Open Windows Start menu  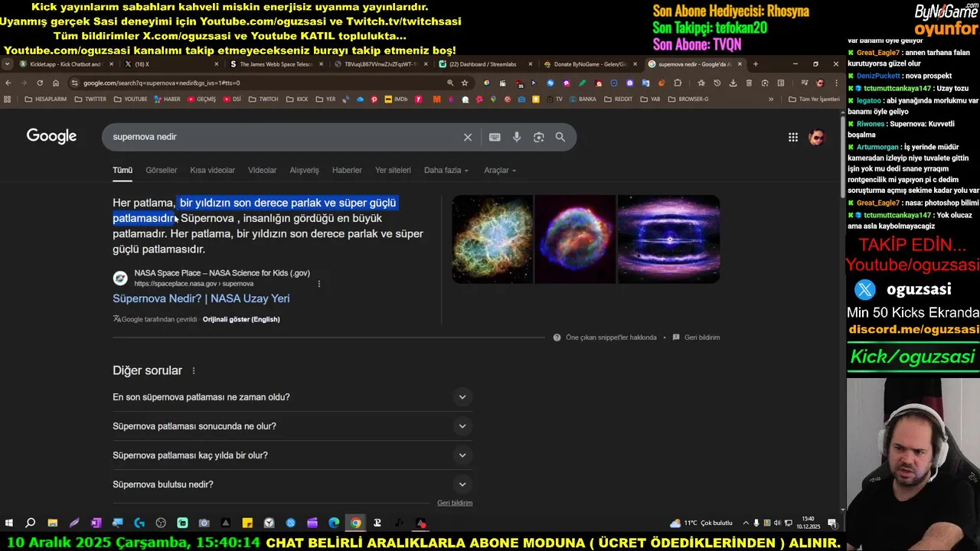(x=9, y=523)
